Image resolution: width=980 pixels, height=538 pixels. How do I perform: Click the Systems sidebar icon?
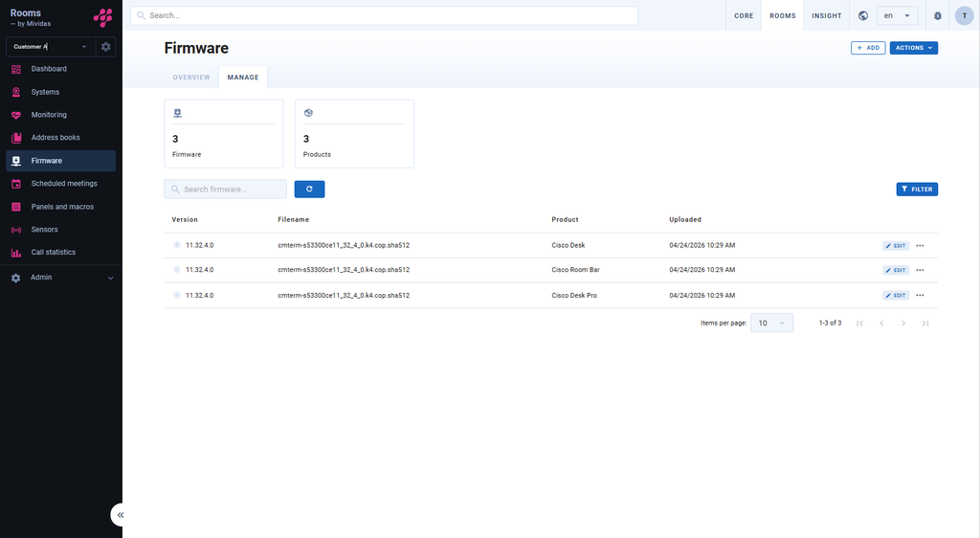(16, 92)
